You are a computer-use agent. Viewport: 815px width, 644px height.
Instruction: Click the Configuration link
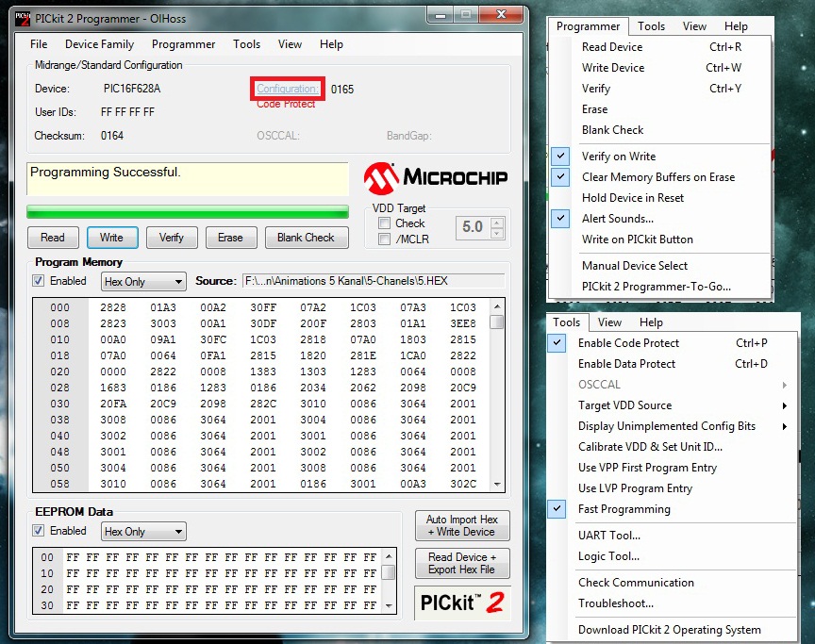[x=287, y=89]
